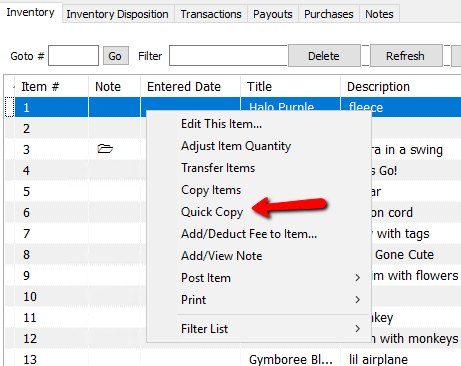
Task: Choose Transfer Items from the menu
Action: click(259, 168)
